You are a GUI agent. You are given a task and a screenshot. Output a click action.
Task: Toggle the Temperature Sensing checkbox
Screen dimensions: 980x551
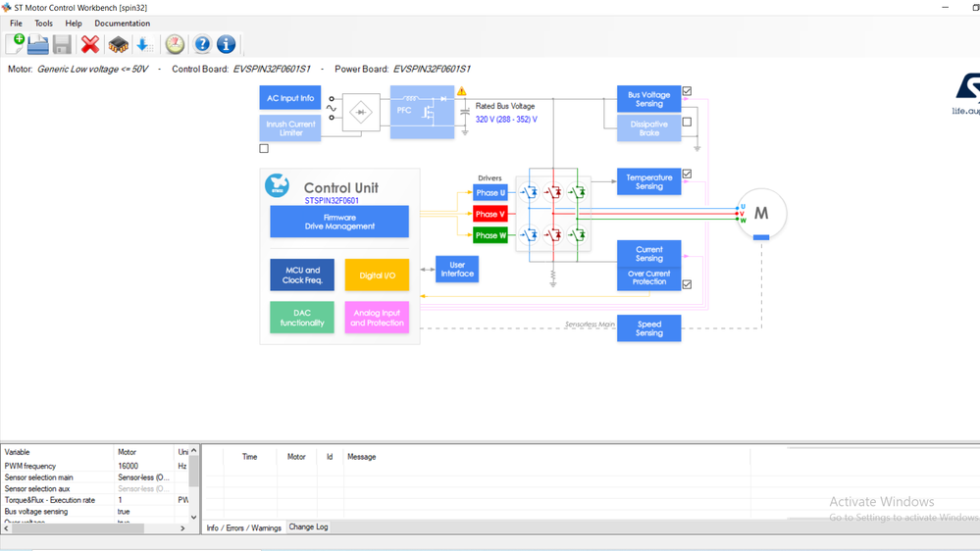click(x=687, y=174)
